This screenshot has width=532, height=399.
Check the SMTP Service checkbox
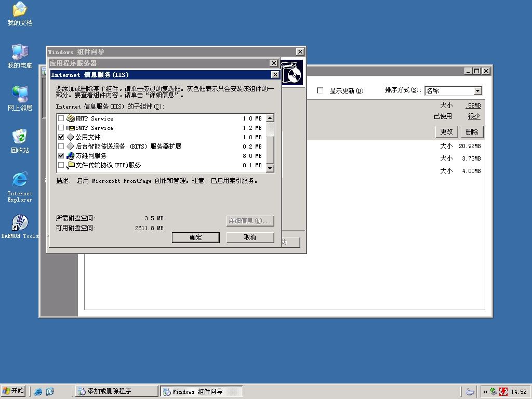61,128
